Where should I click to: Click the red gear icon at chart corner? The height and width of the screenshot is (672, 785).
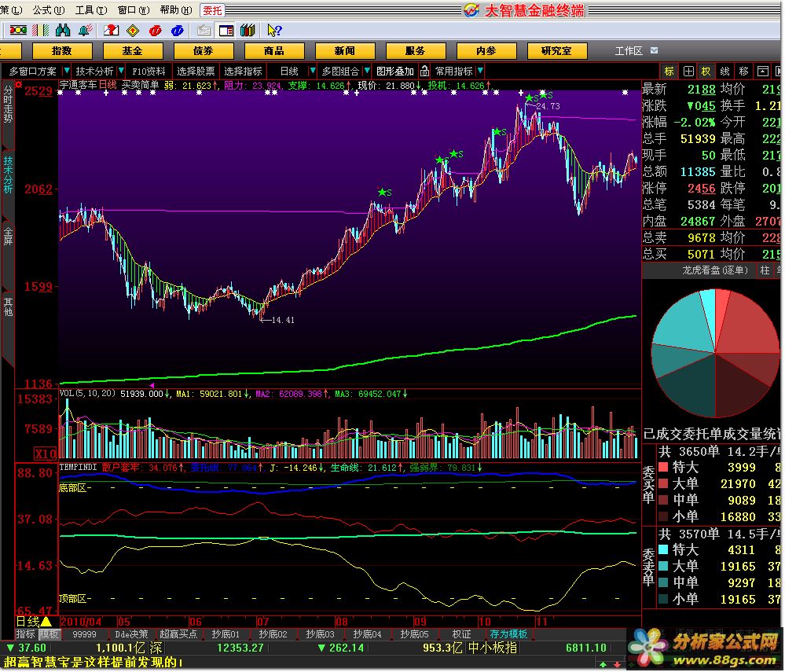tap(19, 85)
